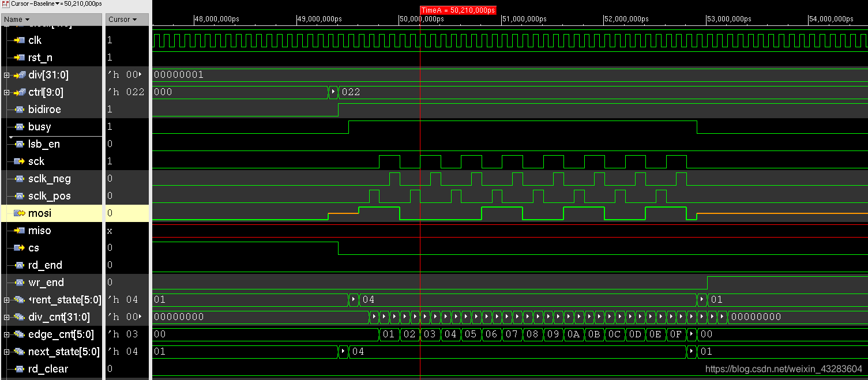Select the wr_end signal name

[x=46, y=283]
